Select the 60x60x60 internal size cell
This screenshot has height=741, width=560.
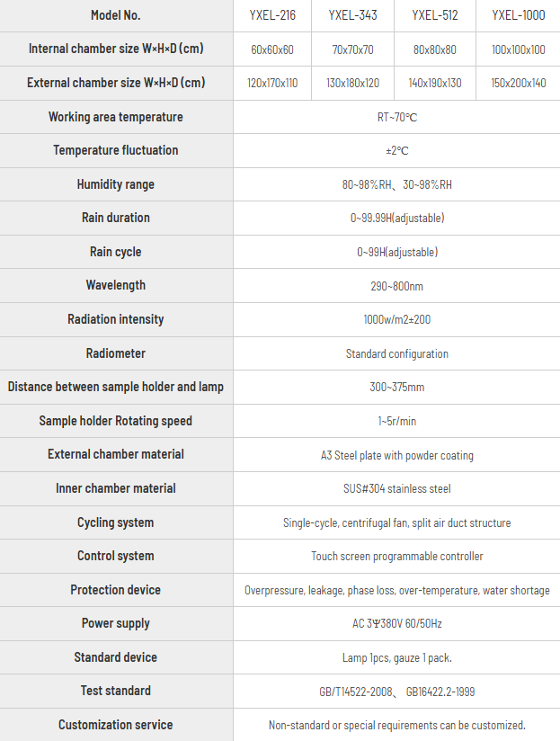(x=272, y=49)
